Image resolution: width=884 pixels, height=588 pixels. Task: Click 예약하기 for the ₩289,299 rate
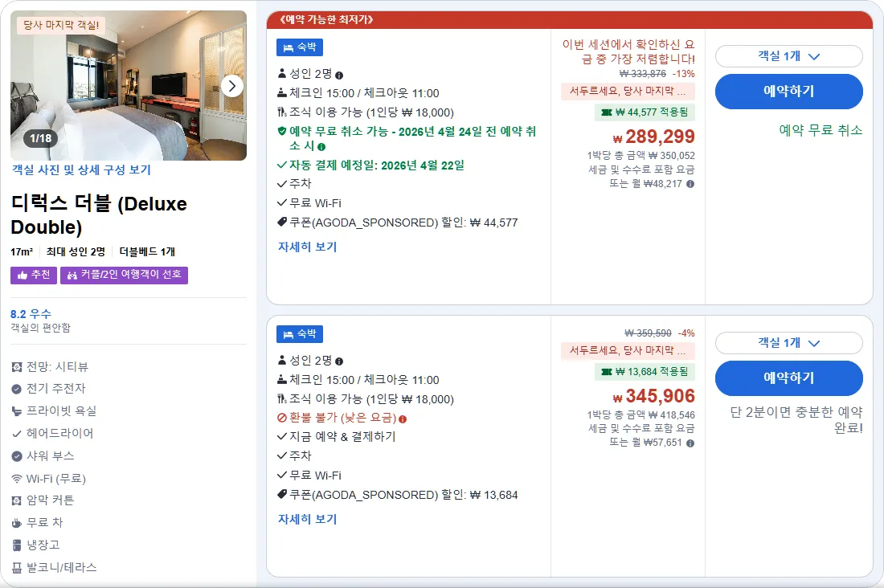point(788,92)
